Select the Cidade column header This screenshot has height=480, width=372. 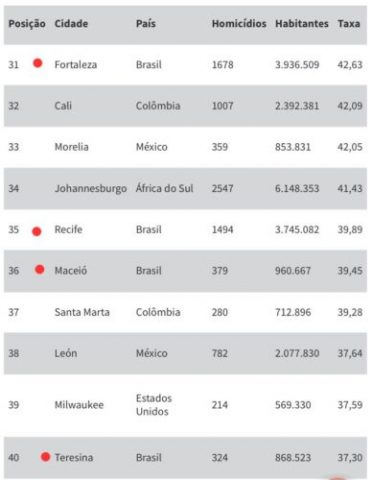(x=71, y=24)
